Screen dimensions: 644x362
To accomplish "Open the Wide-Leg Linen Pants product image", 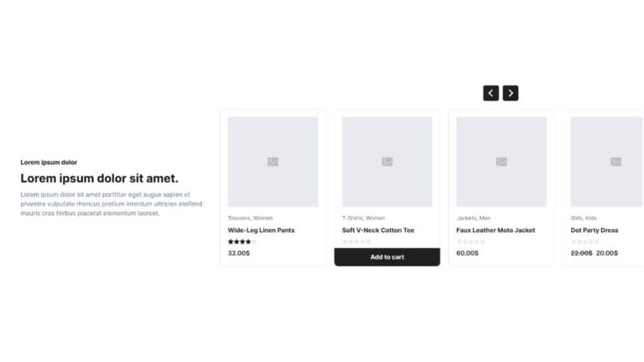I will click(273, 162).
